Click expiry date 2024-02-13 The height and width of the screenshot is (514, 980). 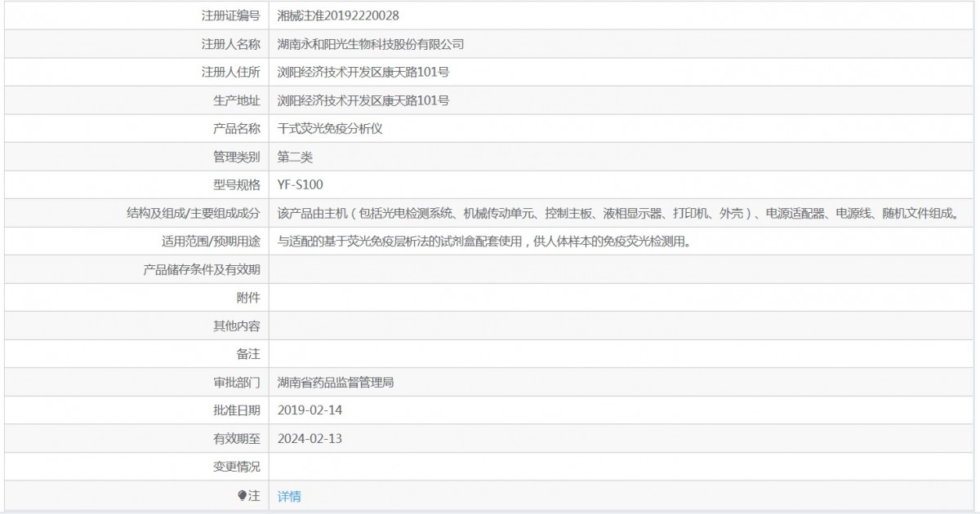coord(310,438)
